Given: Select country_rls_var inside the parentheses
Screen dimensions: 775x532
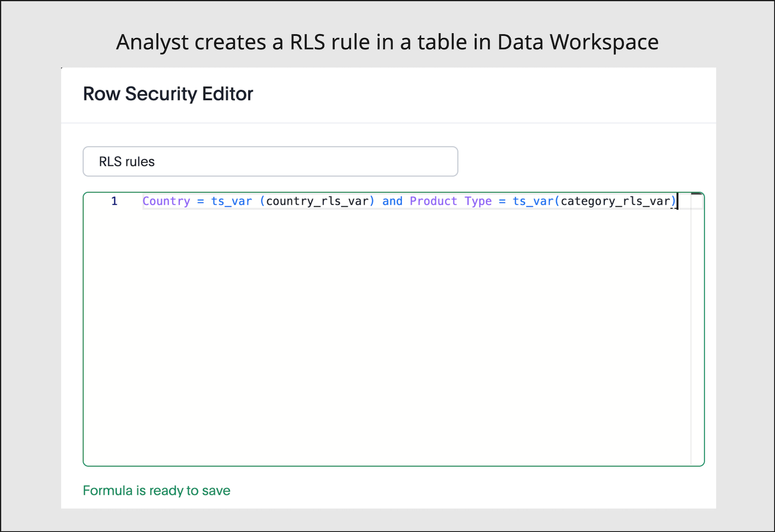Looking at the screenshot, I should point(317,201).
